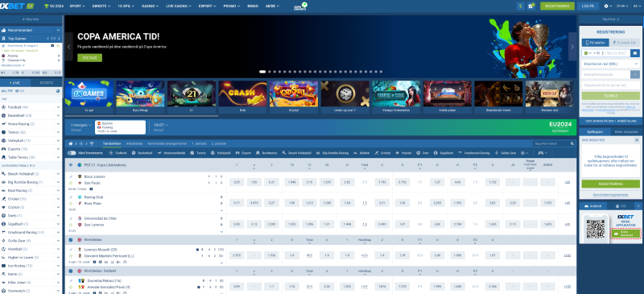The width and height of the screenshot is (644, 294).
Task: Favorite the Boca Juniors match star
Action: pyautogui.click(x=71, y=183)
